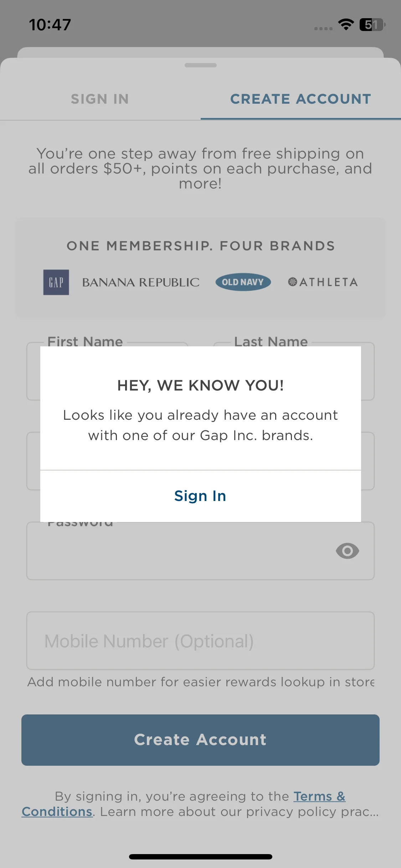The height and width of the screenshot is (868, 401).
Task: Tap the Gap logo icon
Action: 56,282
